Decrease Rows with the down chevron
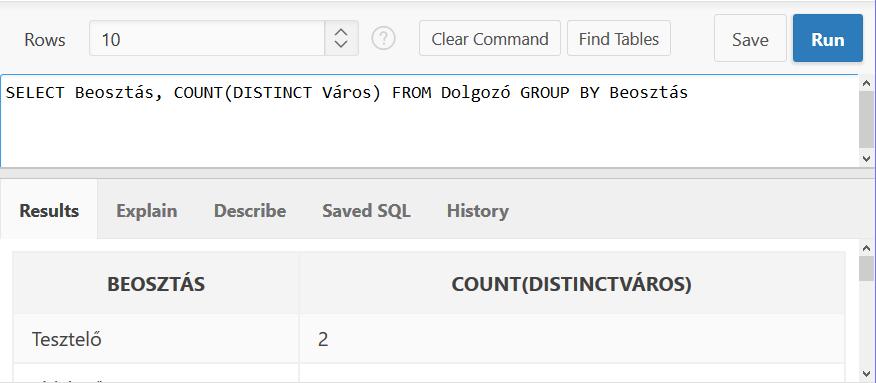The image size is (876, 383). pos(341,45)
